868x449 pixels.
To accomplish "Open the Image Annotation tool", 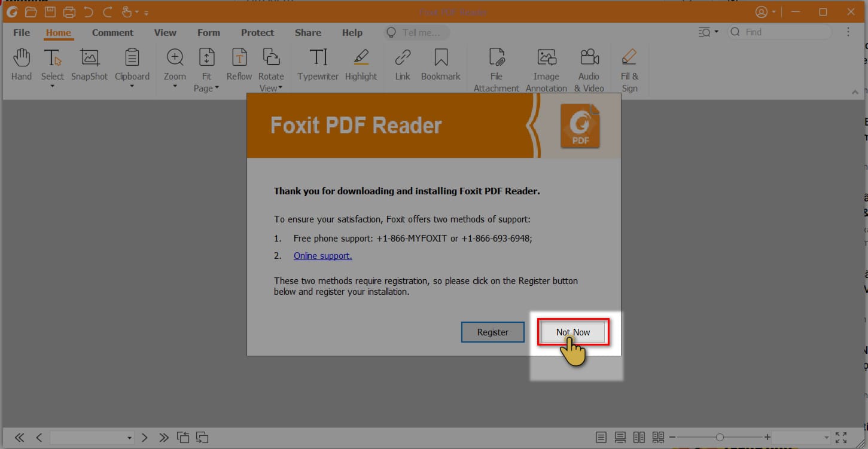I will click(x=546, y=70).
